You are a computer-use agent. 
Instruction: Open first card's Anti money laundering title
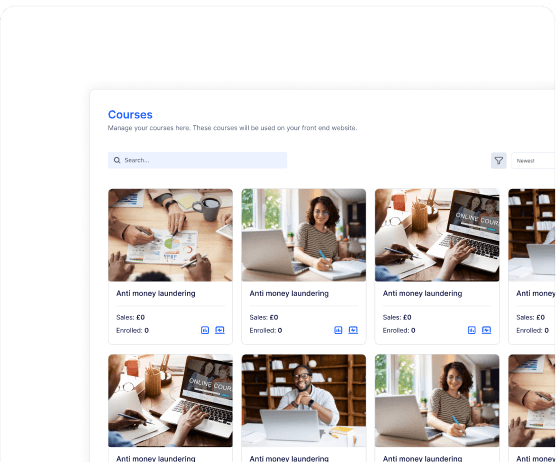pos(156,293)
